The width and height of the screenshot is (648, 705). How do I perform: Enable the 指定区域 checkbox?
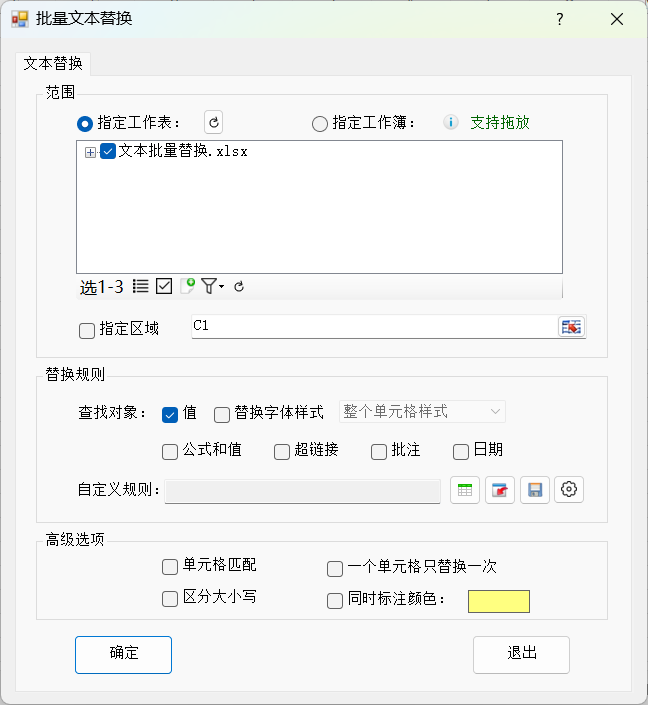coord(86,329)
